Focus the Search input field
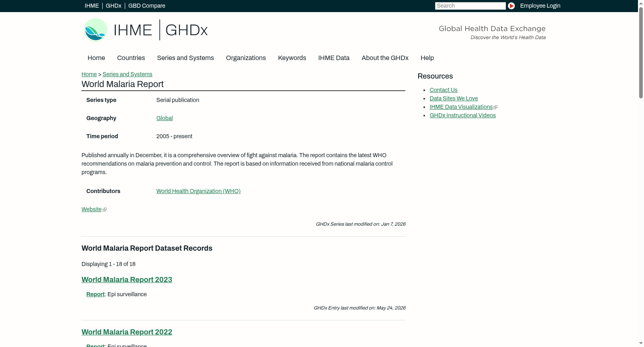This screenshot has height=347, width=644. pyautogui.click(x=470, y=6)
